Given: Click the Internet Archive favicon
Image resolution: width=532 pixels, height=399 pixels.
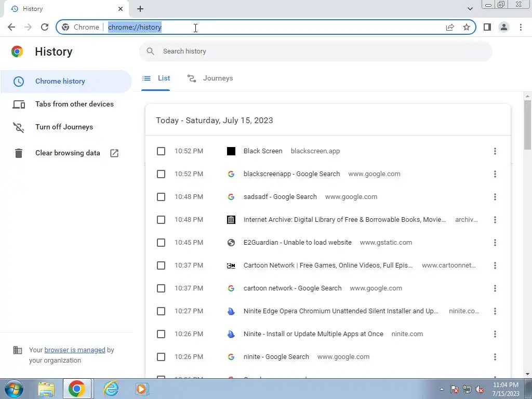Looking at the screenshot, I should point(231,220).
